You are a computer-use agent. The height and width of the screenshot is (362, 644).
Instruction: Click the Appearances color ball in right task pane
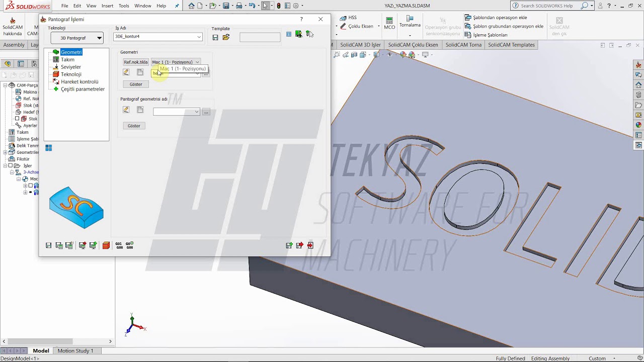click(638, 125)
